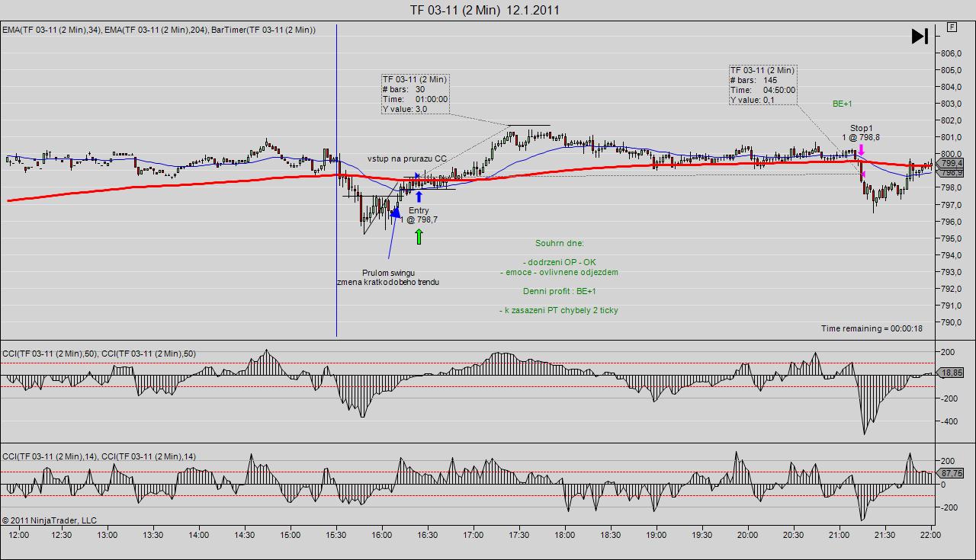Click the CCI 14 panel indicator label
Image resolution: width=976 pixels, height=560 pixels.
pyautogui.click(x=99, y=456)
